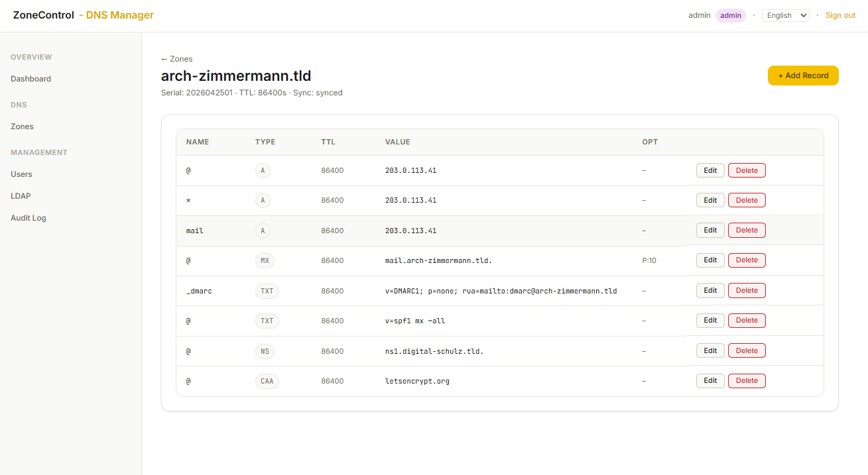Open Dashboard in the sidebar

point(31,79)
